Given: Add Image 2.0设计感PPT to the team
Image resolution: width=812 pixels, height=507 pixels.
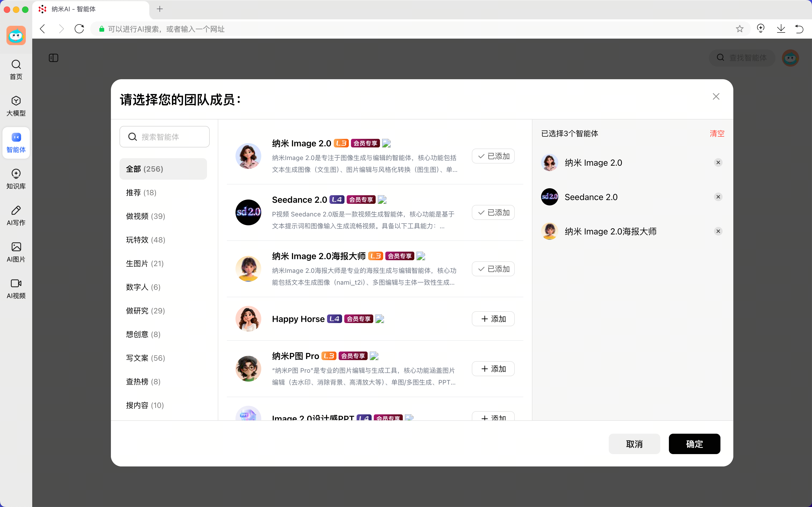Looking at the screenshot, I should click(493, 417).
